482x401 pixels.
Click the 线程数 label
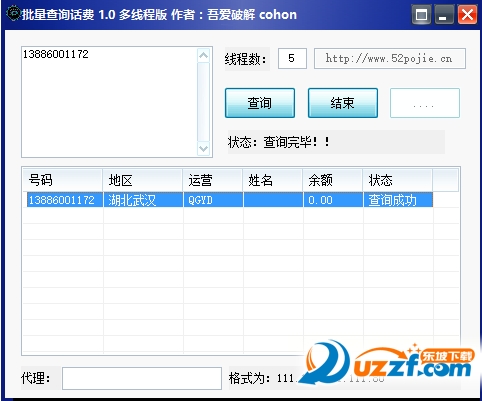[x=246, y=59]
